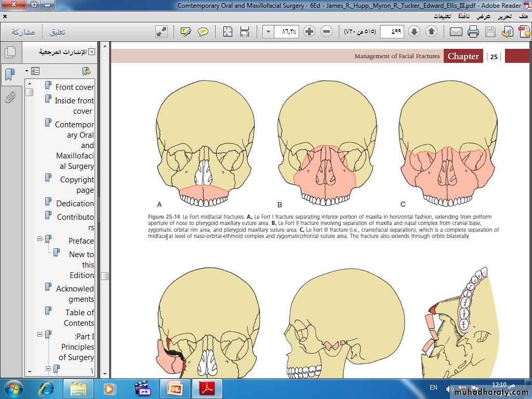
Task: Go to next page with down arrow
Action: pyautogui.click(x=414, y=32)
